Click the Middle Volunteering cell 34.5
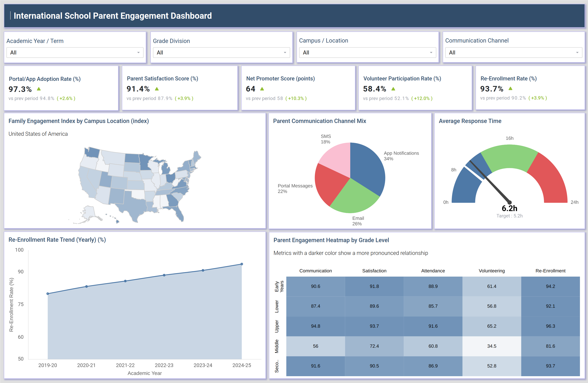The height and width of the screenshot is (383, 588). 492,346
